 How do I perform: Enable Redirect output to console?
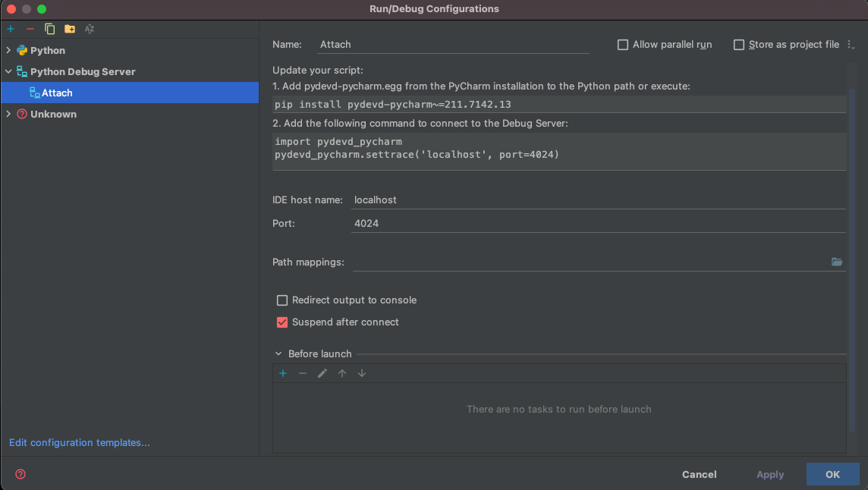281,300
